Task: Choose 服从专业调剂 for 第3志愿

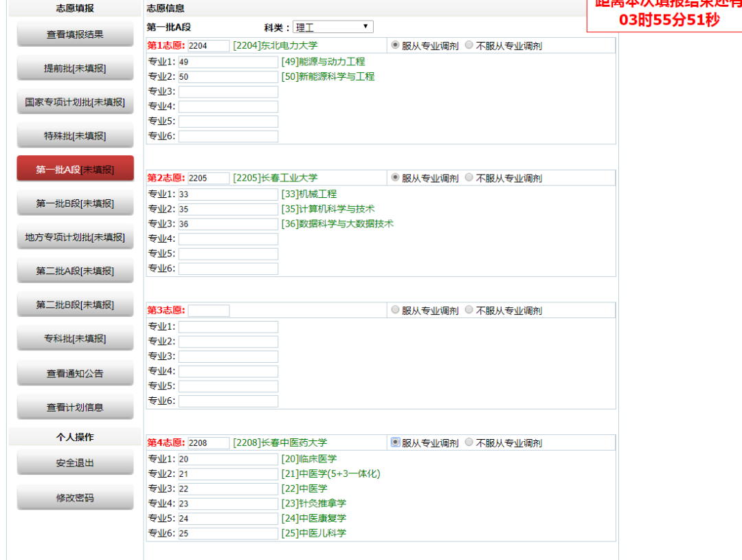Action: pyautogui.click(x=395, y=310)
